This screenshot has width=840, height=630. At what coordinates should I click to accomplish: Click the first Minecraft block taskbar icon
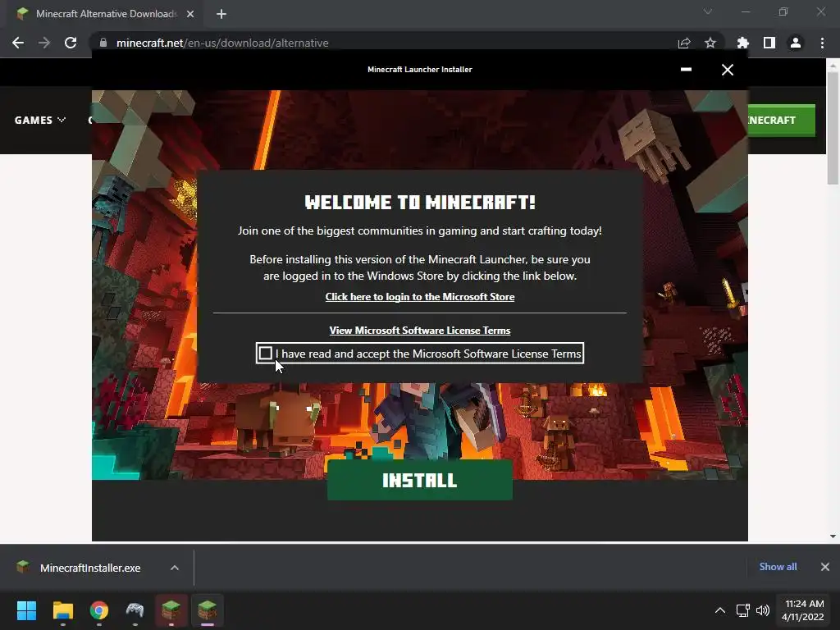point(171,610)
